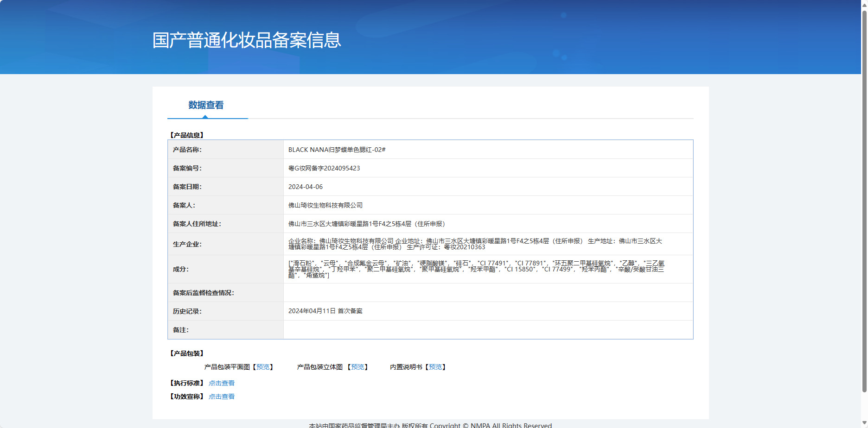Preview the 产品包装平面图 image

point(263,367)
